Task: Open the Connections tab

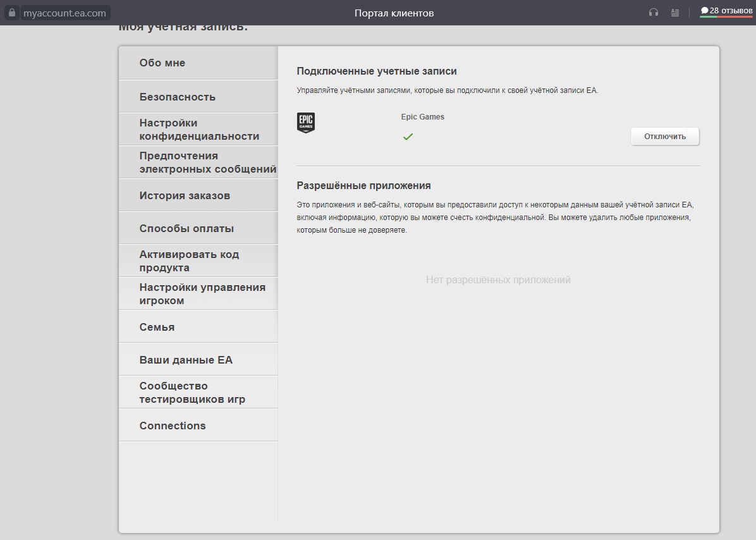Action: point(198,426)
